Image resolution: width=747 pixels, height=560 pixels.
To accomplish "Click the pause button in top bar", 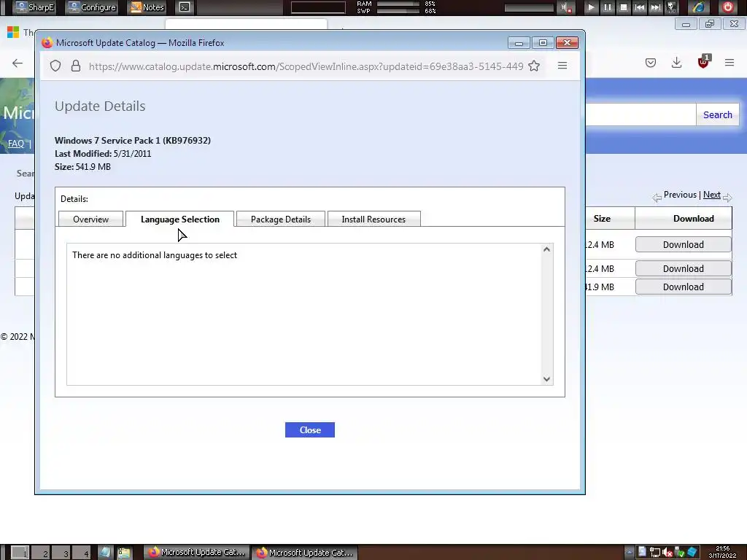I will tap(608, 7).
